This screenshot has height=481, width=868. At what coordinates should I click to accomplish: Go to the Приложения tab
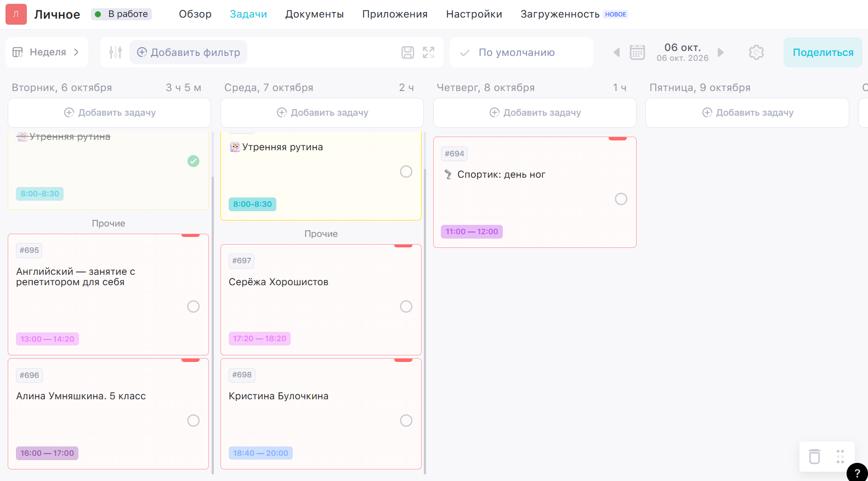tap(395, 14)
